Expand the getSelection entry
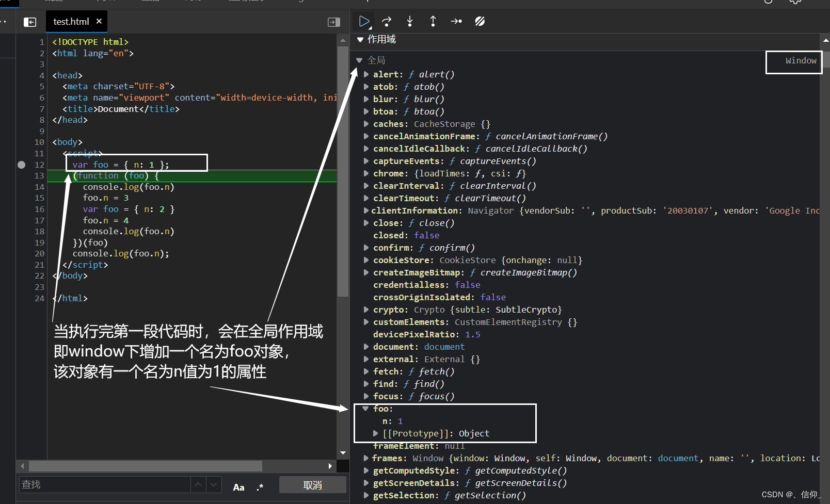This screenshot has height=504, width=830. [366, 495]
